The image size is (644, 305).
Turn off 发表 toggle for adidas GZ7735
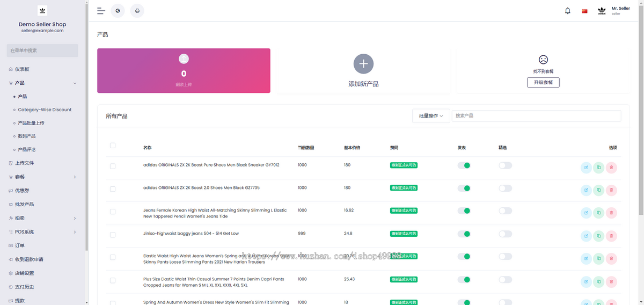(x=464, y=188)
